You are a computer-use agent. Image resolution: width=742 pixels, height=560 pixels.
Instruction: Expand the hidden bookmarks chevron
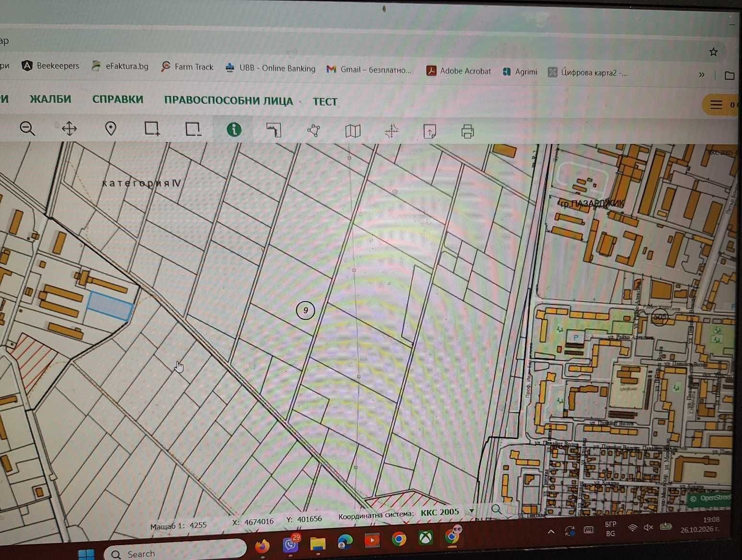pos(701,75)
